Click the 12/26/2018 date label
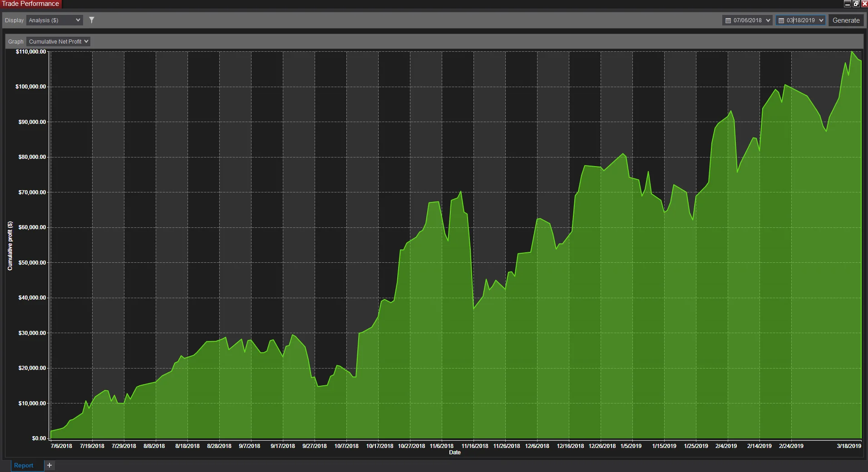Viewport: 868px width, 472px height. pos(602,446)
